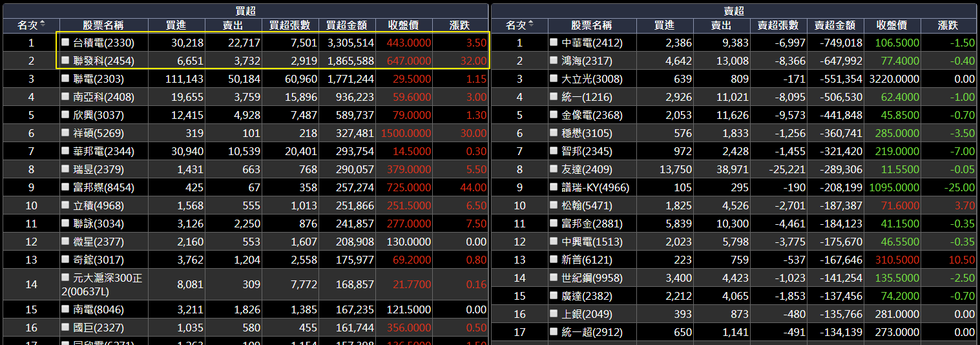Tick checkbox for 金像電(2368)
The height and width of the screenshot is (345, 980).
(554, 114)
